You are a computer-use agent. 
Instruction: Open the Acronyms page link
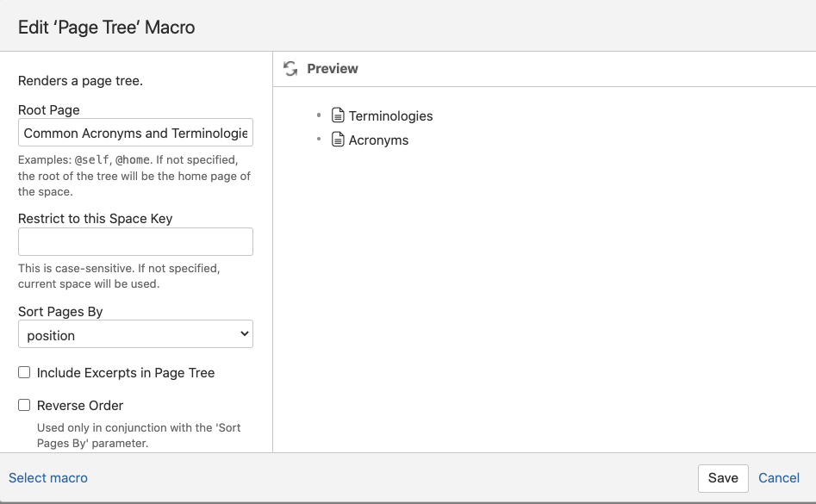point(378,140)
